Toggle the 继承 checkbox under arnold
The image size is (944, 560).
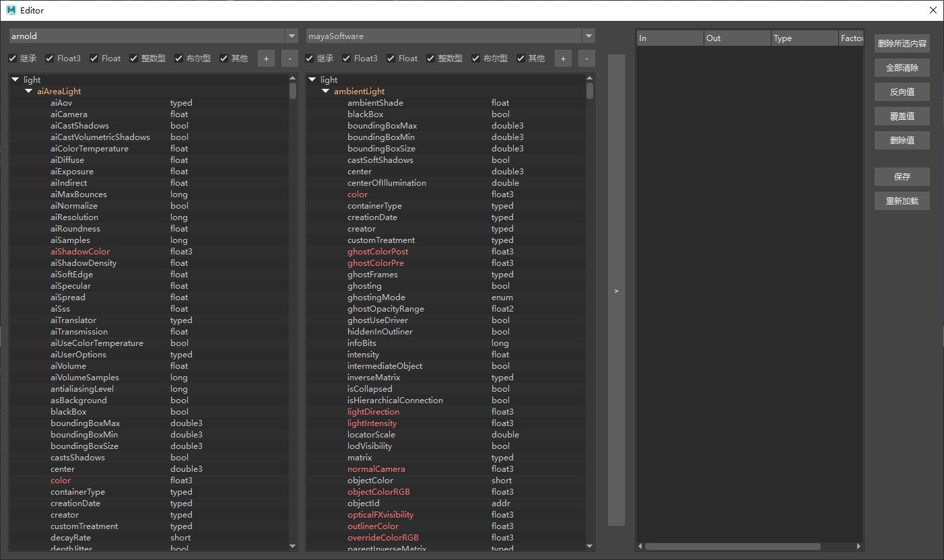13,59
